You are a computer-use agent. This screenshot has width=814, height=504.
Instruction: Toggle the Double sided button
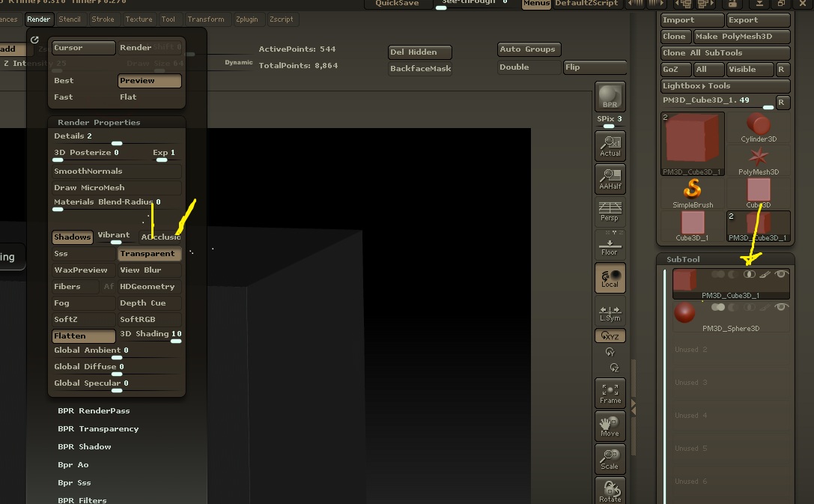coord(529,67)
